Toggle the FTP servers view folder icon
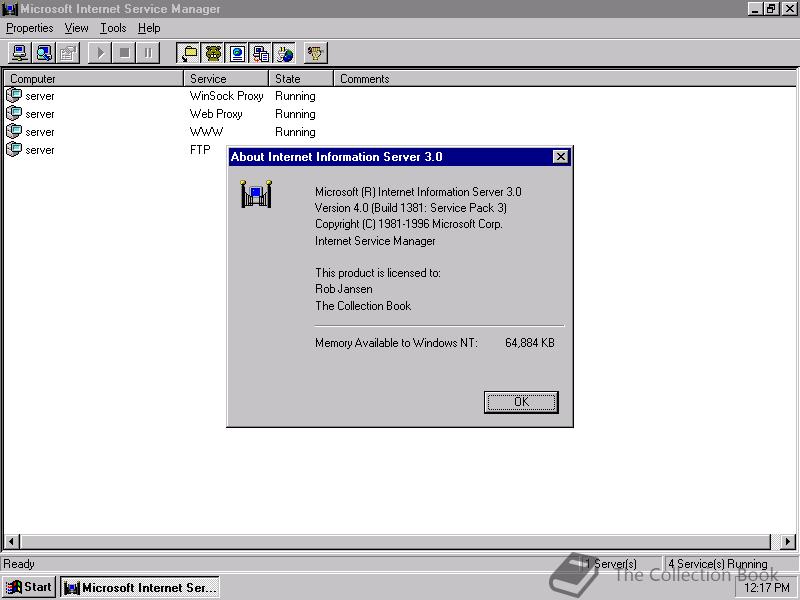Viewport: 800px width, 600px height. click(x=189, y=53)
